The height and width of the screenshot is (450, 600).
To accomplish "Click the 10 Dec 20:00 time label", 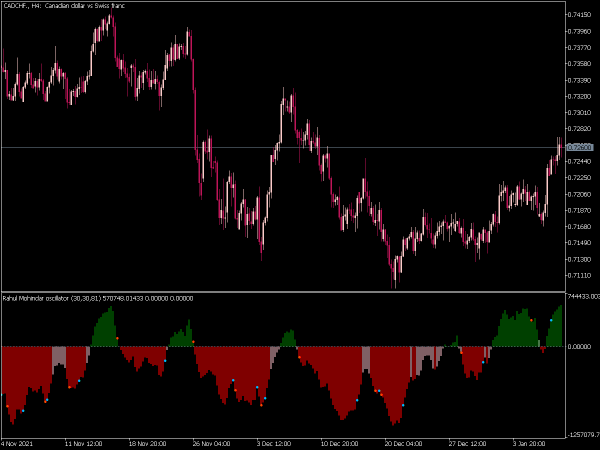I will [x=340, y=444].
